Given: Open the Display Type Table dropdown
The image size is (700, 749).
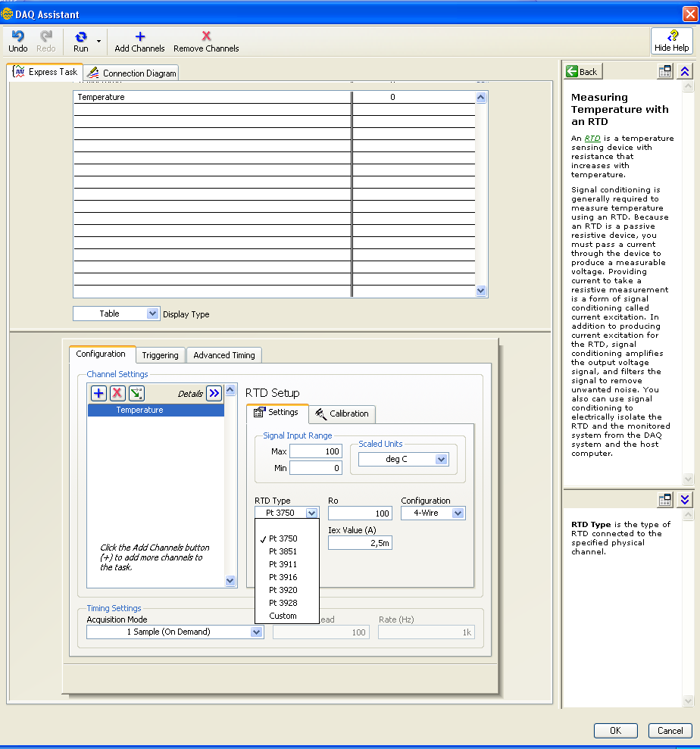Looking at the screenshot, I should pyautogui.click(x=152, y=314).
